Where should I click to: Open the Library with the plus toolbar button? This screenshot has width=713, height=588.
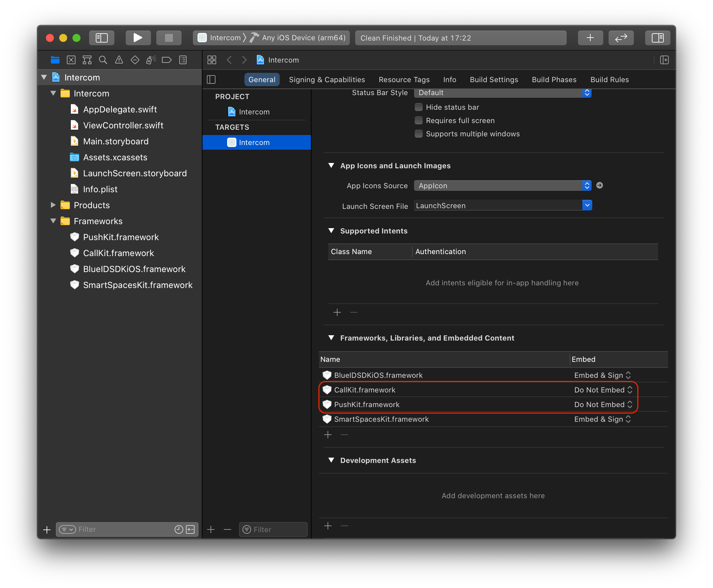[x=590, y=38]
